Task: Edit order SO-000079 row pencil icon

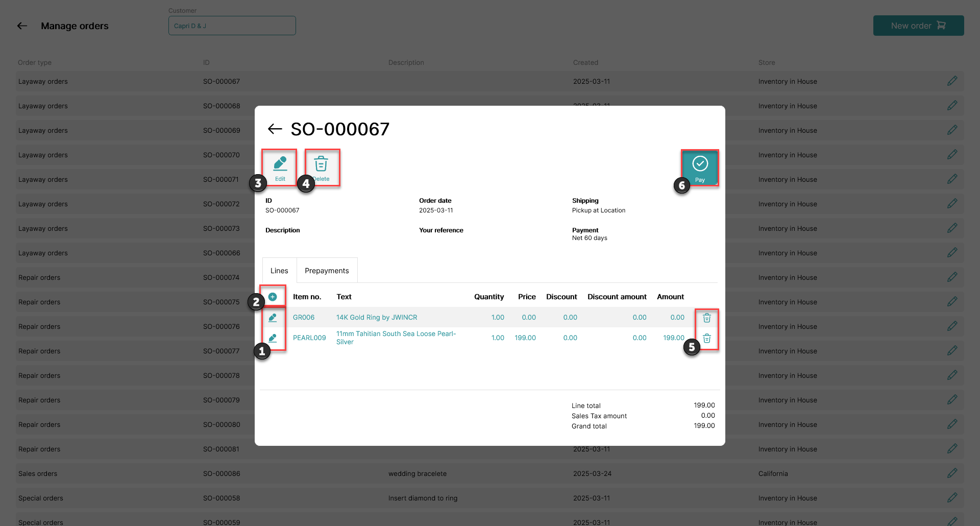Action: pyautogui.click(x=952, y=400)
